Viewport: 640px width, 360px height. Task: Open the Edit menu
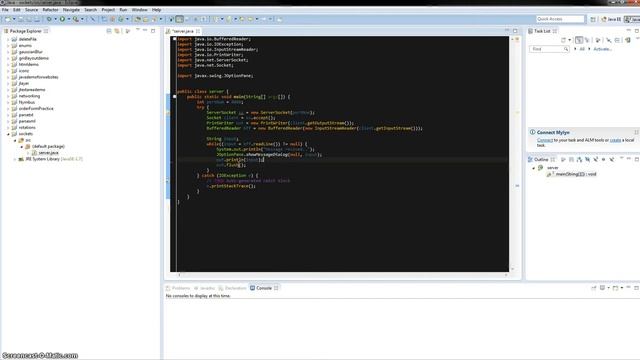click(17, 10)
